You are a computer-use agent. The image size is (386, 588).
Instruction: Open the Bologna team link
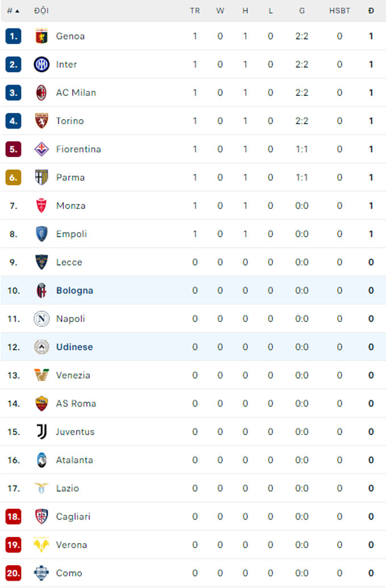74,290
